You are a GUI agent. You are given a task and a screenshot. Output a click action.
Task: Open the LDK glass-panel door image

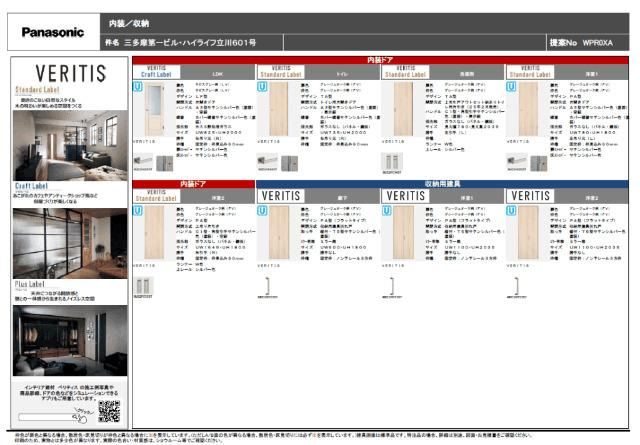(155, 109)
